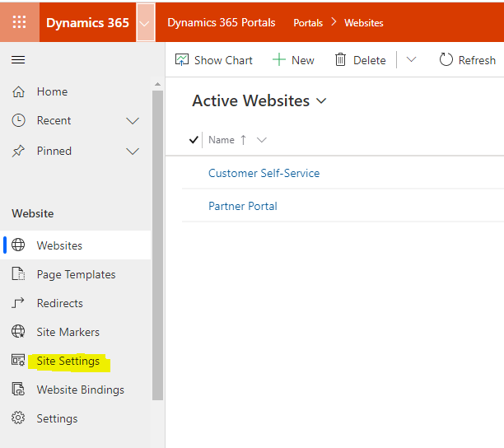Image resolution: width=504 pixels, height=448 pixels.
Task: Click the sidebar scrollbar up arrow
Action: pos(157,84)
